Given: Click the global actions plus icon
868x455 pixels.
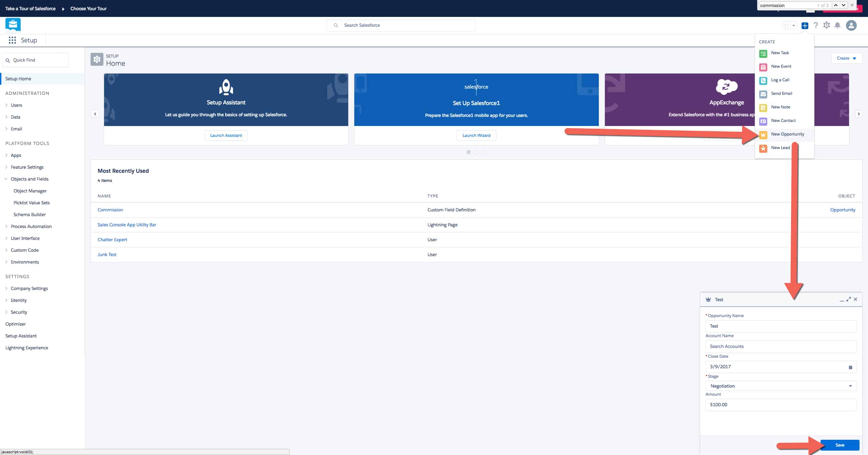Looking at the screenshot, I should click(805, 25).
